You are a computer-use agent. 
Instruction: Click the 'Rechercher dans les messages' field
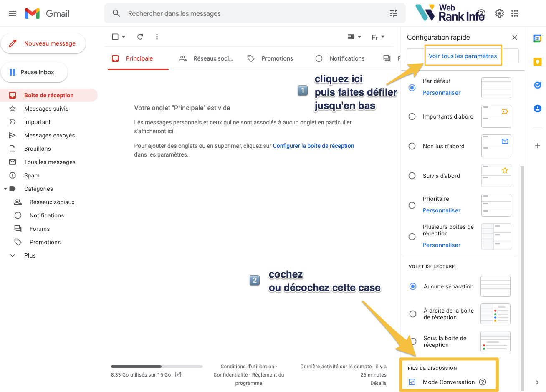(250, 13)
